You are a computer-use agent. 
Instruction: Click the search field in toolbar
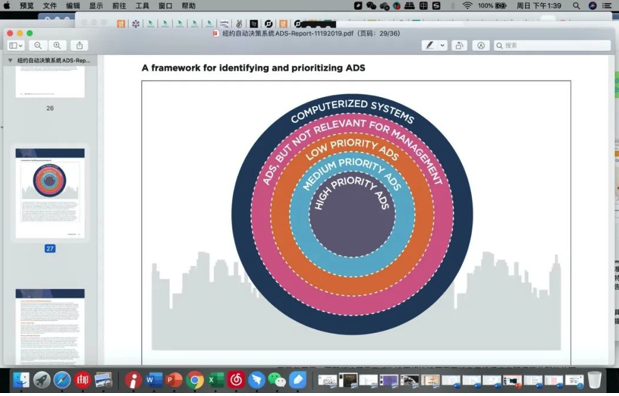click(552, 45)
